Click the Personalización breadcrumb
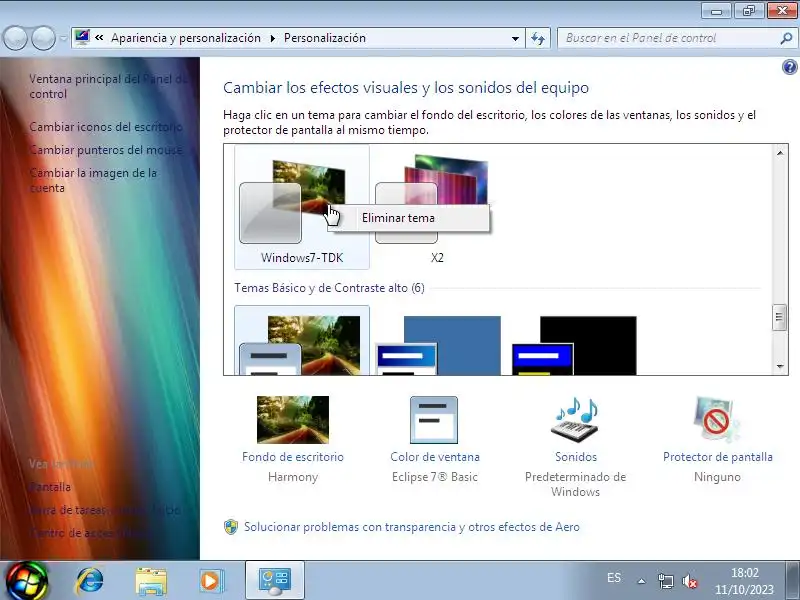800x600 pixels. pyautogui.click(x=324, y=38)
